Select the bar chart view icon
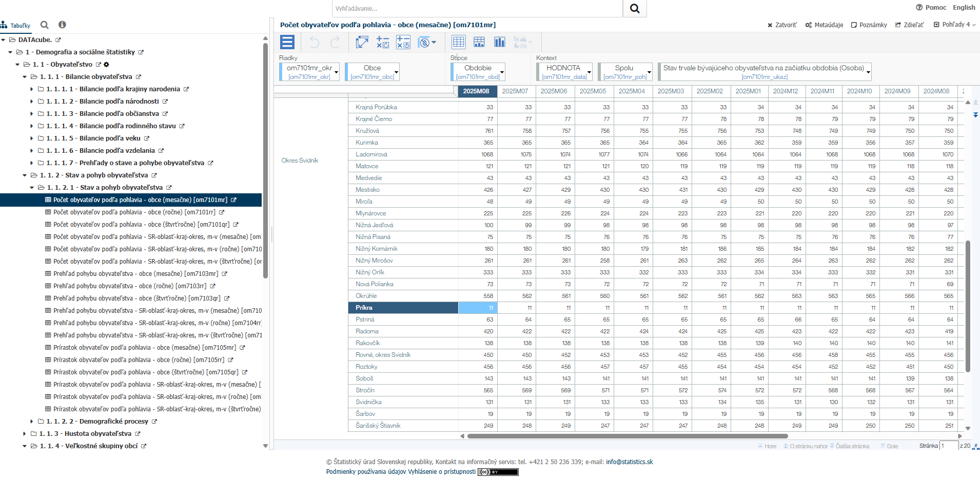The image size is (980, 480). [x=499, y=42]
